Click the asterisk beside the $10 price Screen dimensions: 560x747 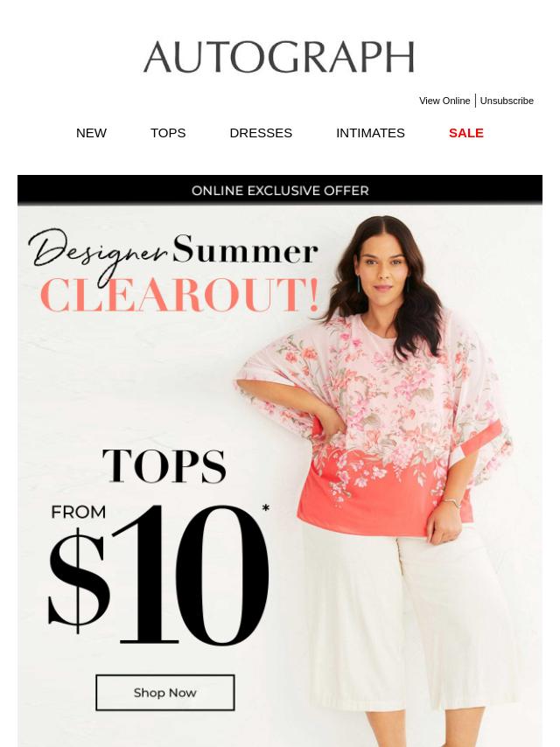(265, 509)
